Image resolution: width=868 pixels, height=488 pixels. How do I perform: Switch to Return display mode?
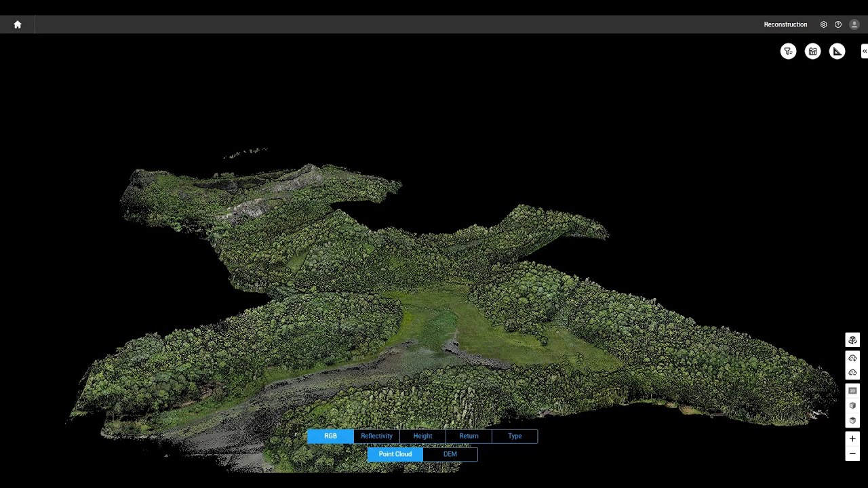(x=469, y=436)
